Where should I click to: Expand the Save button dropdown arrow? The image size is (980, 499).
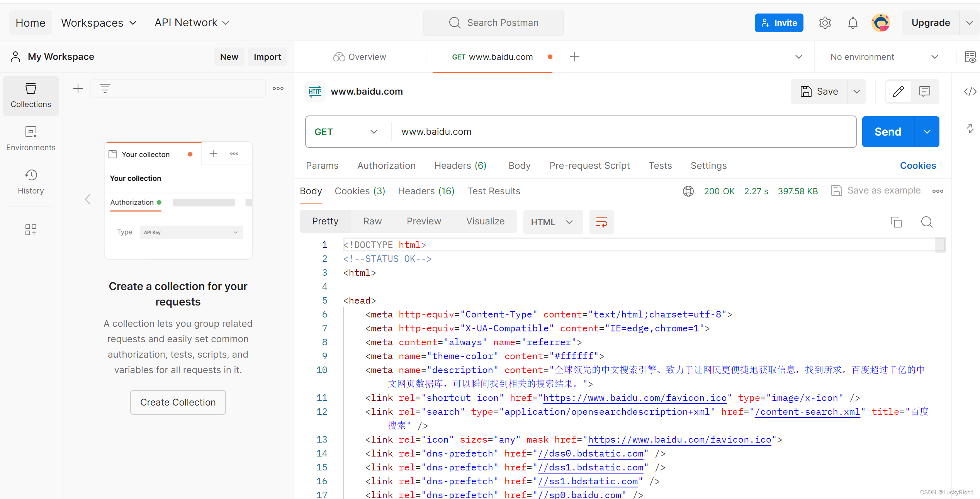coord(858,91)
